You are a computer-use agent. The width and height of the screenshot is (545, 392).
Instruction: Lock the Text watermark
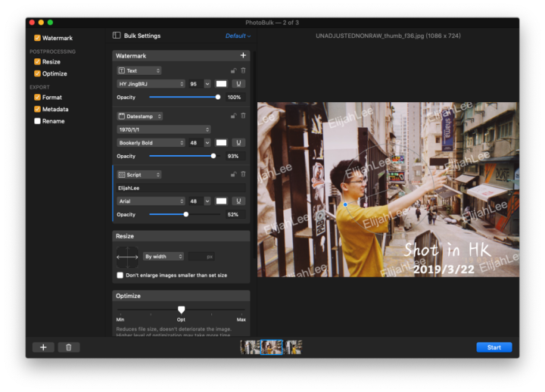[x=234, y=70]
